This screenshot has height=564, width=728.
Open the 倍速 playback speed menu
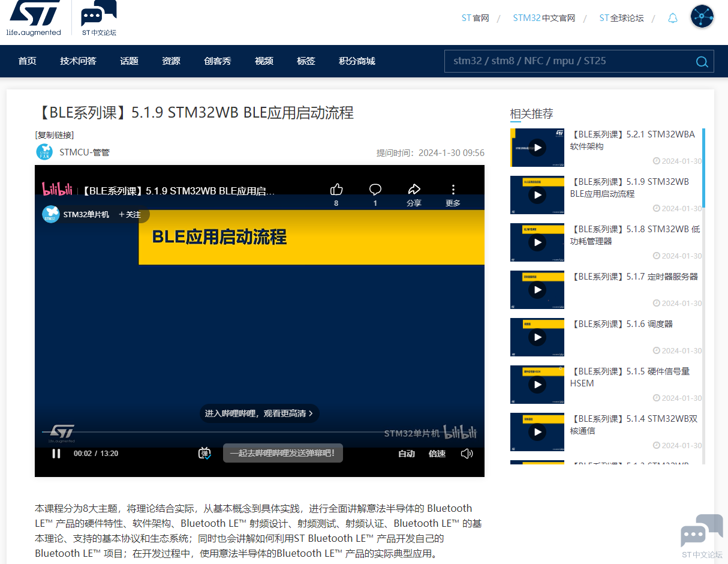click(437, 454)
